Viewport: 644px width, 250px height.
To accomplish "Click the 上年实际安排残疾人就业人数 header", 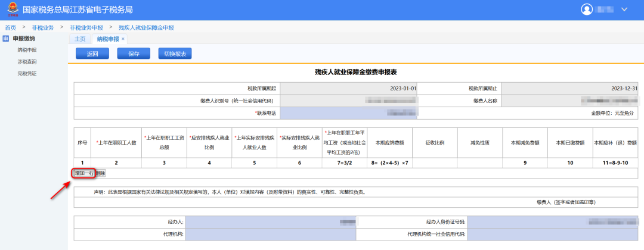I will point(254,143).
